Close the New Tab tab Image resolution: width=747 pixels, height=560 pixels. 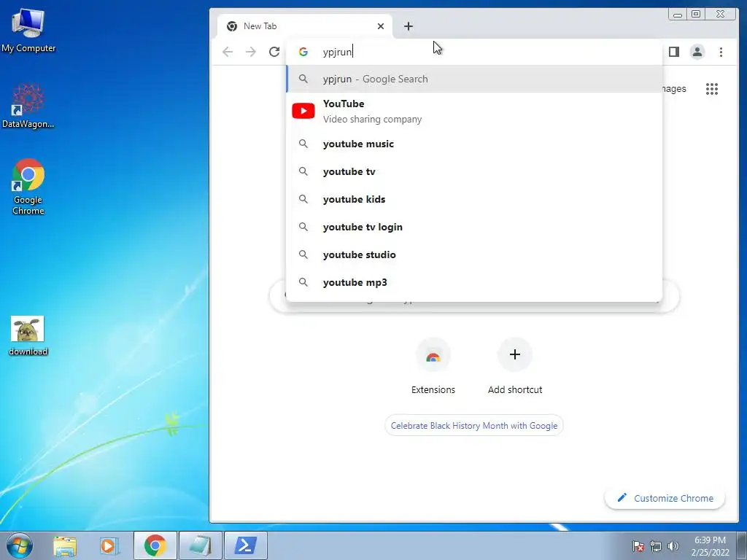click(x=381, y=26)
